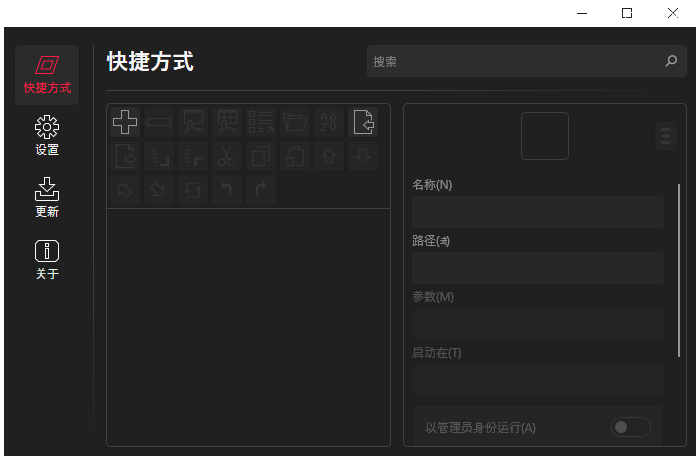Open the 关于 about page
Image resolution: width=700 pixels, height=457 pixels.
coord(47,260)
